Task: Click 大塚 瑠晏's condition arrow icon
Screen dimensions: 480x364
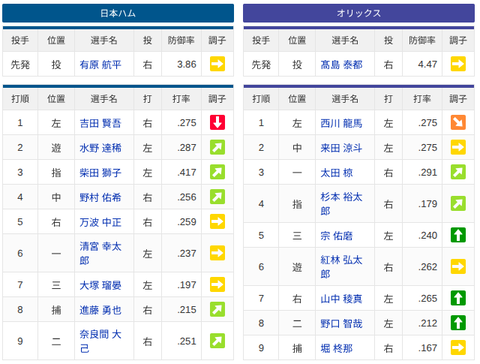Action: click(217, 285)
